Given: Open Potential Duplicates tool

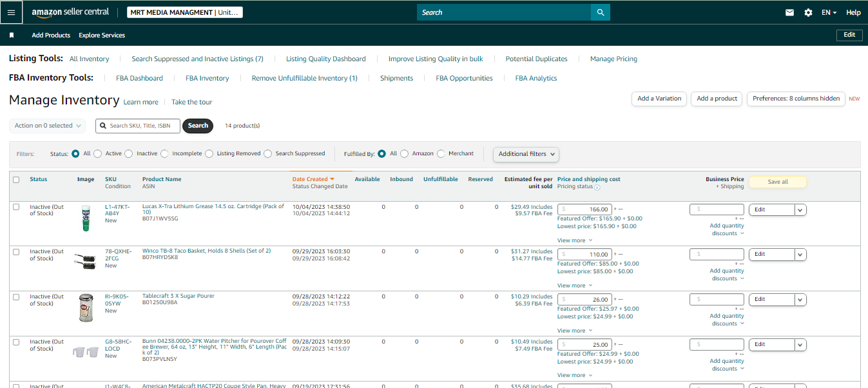Looking at the screenshot, I should [x=537, y=59].
